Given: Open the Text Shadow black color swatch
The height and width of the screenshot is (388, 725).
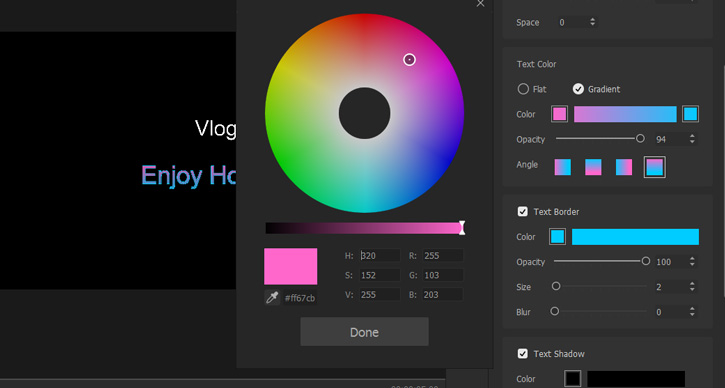Looking at the screenshot, I should click(x=573, y=379).
